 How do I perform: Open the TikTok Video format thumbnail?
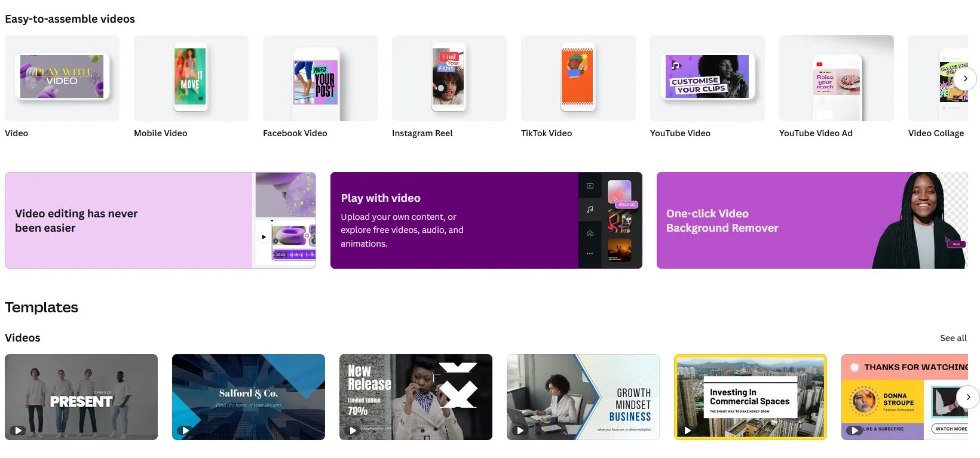pos(578,78)
